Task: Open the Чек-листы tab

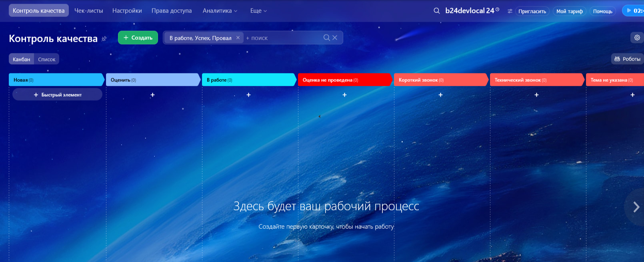Action: pyautogui.click(x=89, y=11)
